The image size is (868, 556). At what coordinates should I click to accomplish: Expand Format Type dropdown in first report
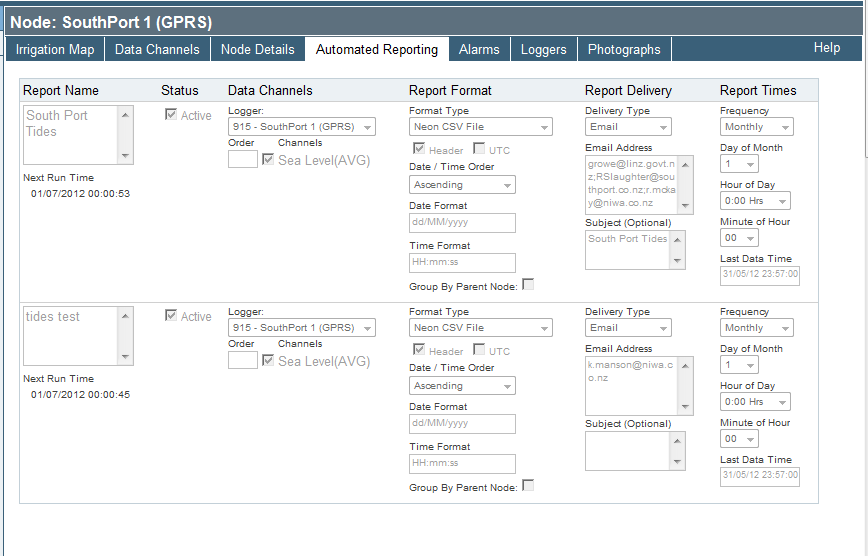(481, 127)
